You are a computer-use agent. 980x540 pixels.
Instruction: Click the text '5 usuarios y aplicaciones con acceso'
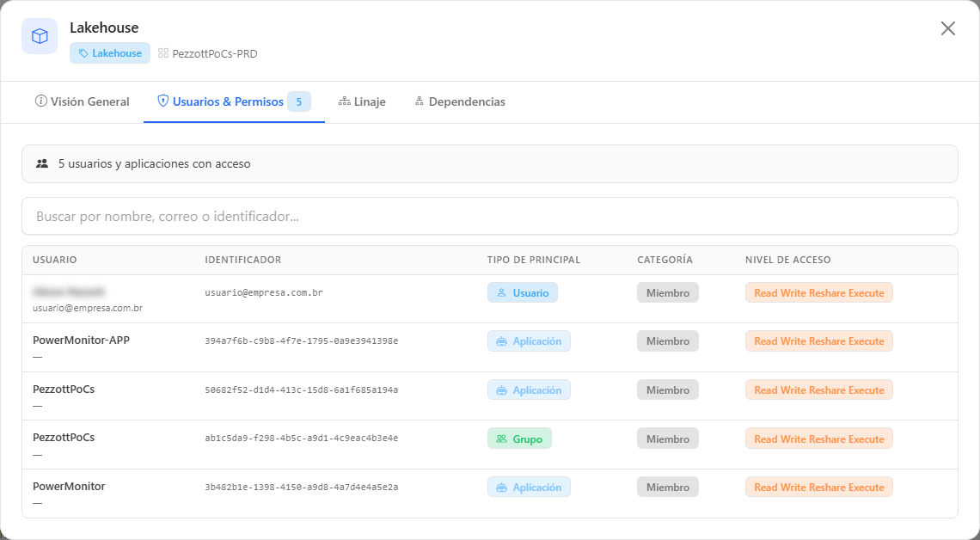click(155, 163)
